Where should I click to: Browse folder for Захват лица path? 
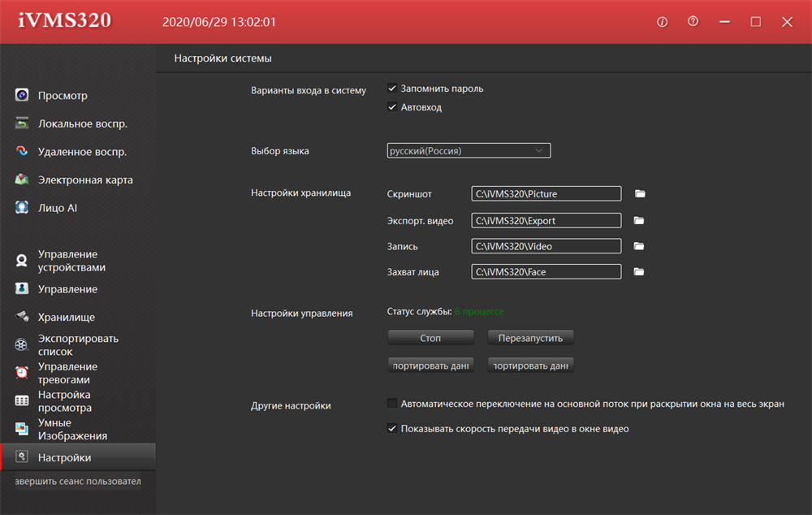coord(639,271)
